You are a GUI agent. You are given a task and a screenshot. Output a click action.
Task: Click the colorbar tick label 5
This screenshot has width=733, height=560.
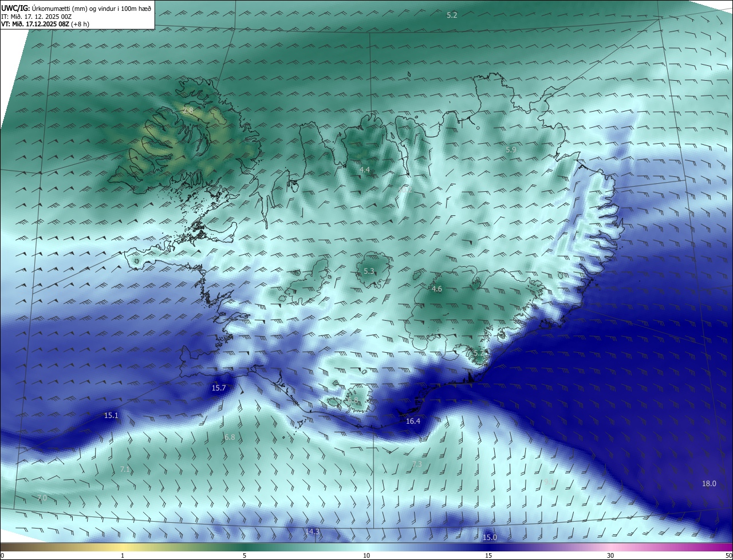pos(245,555)
